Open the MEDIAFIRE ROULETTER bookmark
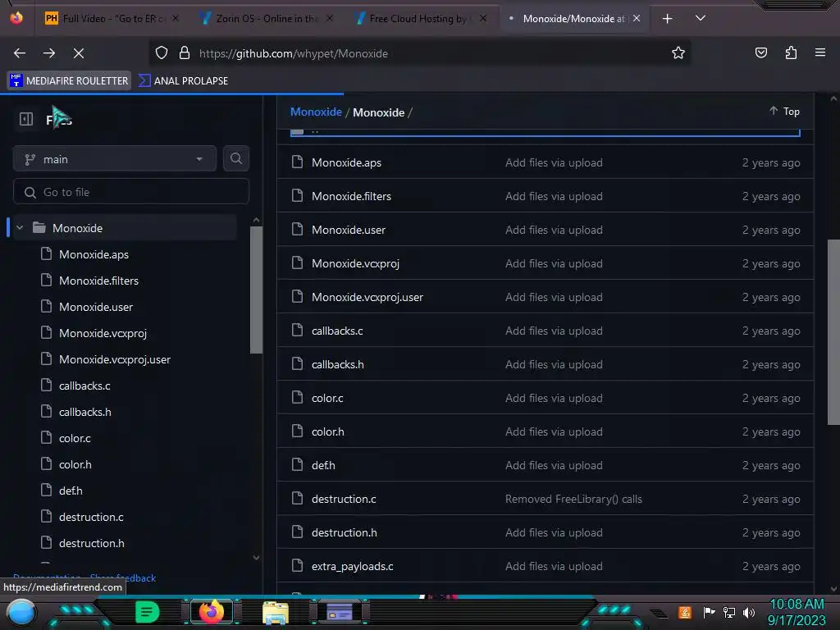The image size is (840, 630). [69, 80]
